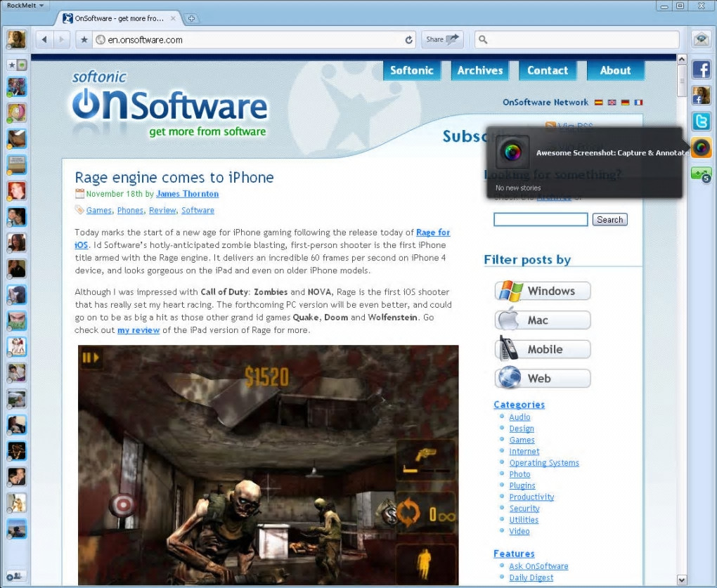The width and height of the screenshot is (717, 588).
Task: Open the Security category
Action: [x=524, y=508]
